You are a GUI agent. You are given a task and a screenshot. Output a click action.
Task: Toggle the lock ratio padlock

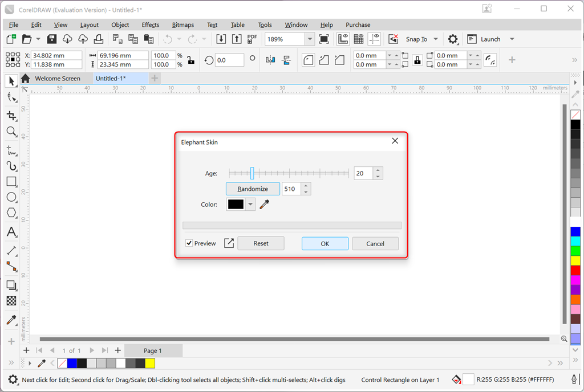[191, 60]
